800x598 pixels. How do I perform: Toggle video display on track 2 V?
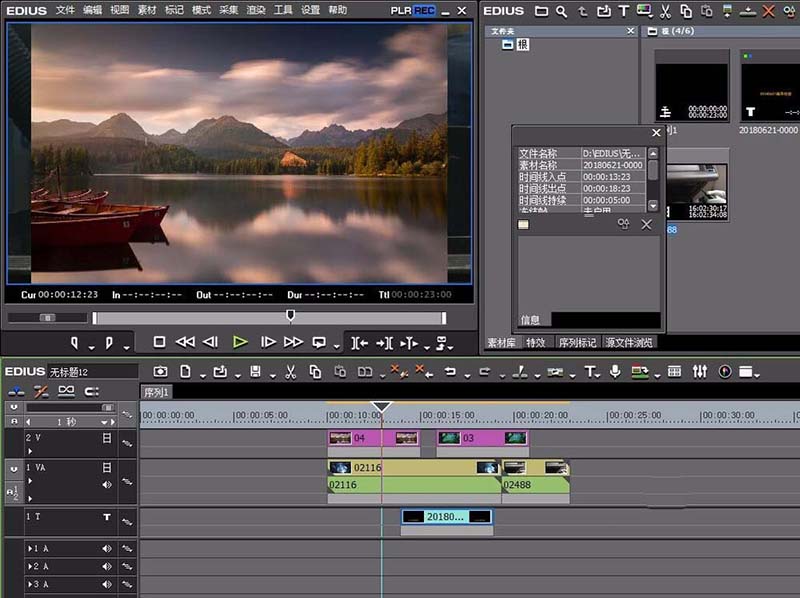[x=107, y=438]
